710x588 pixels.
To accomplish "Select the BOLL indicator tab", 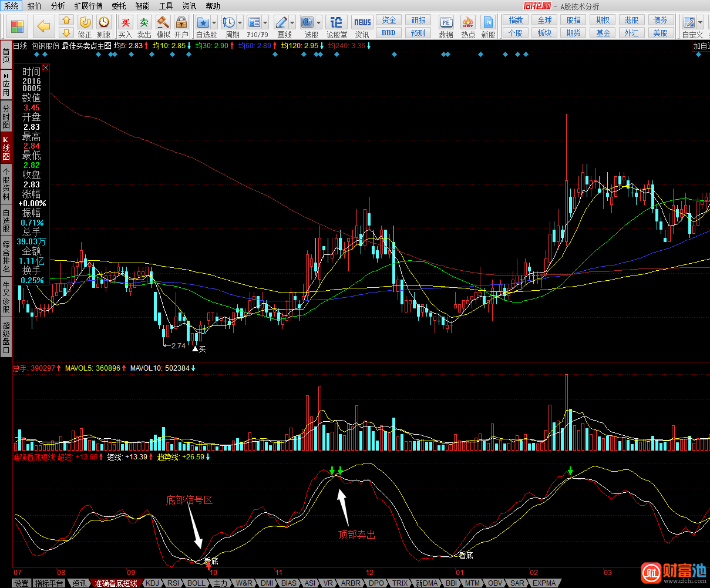I will [196, 583].
